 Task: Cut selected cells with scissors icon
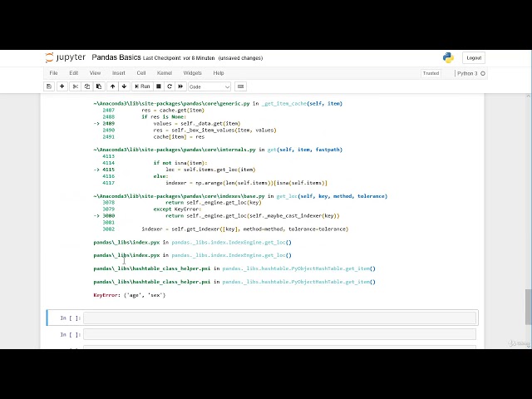76,86
